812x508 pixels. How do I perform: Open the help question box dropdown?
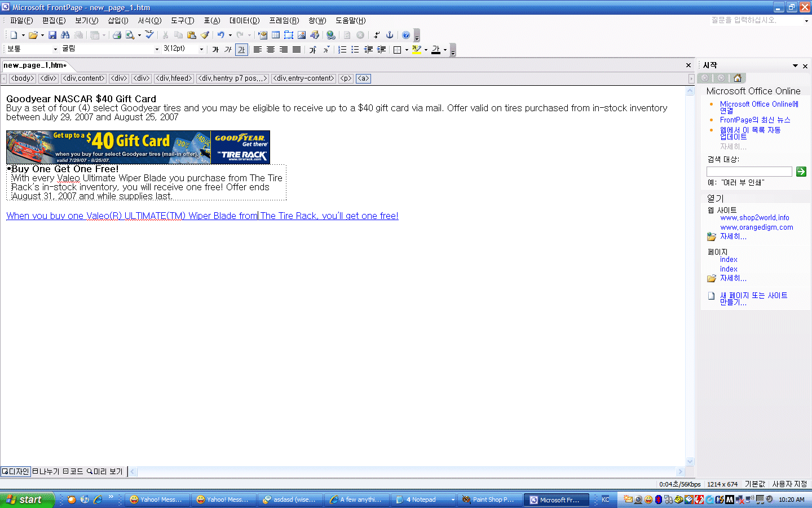click(x=806, y=20)
